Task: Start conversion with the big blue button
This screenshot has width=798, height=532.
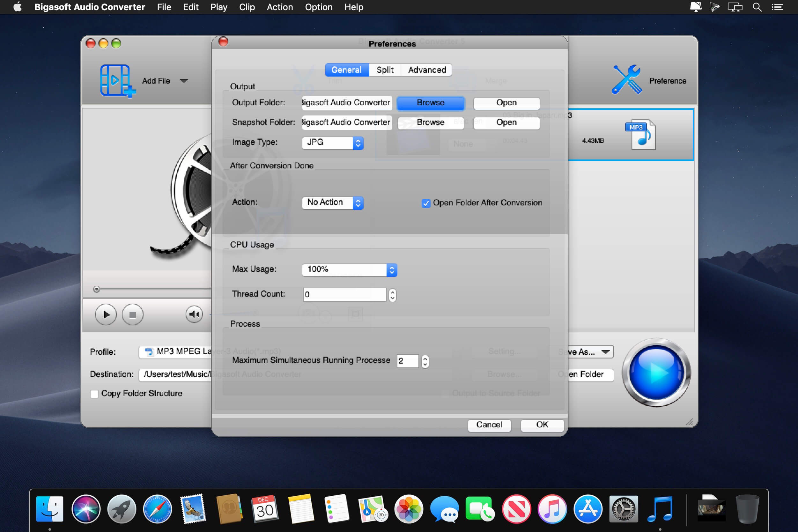Action: pos(656,373)
